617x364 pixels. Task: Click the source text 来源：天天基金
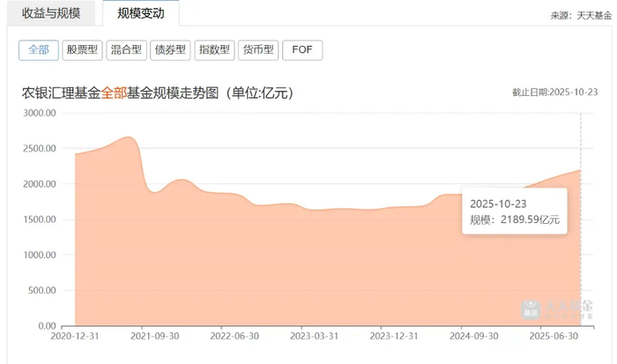581,15
